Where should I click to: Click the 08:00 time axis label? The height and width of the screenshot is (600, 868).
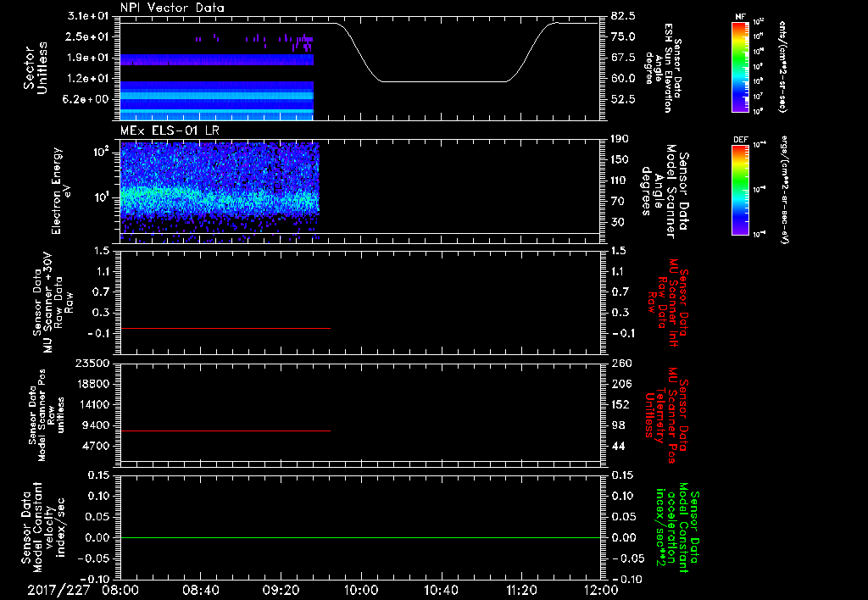pyautogui.click(x=120, y=590)
